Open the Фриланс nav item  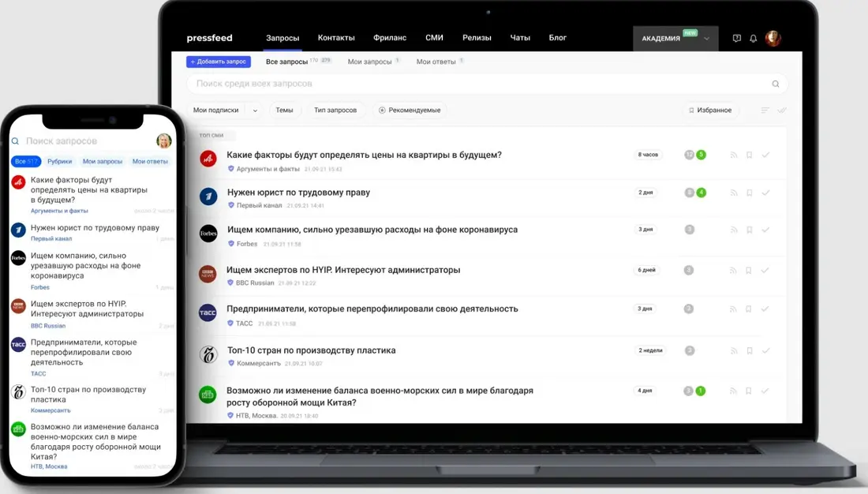[390, 38]
